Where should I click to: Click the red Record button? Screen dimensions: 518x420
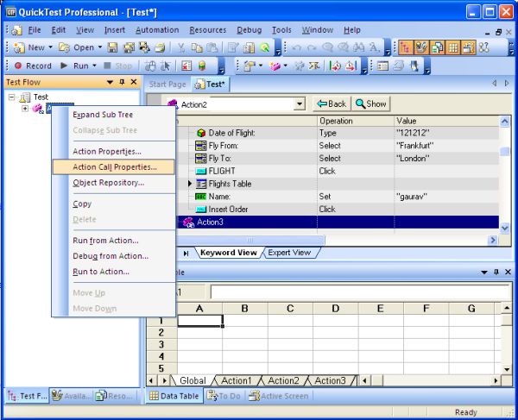coord(33,66)
